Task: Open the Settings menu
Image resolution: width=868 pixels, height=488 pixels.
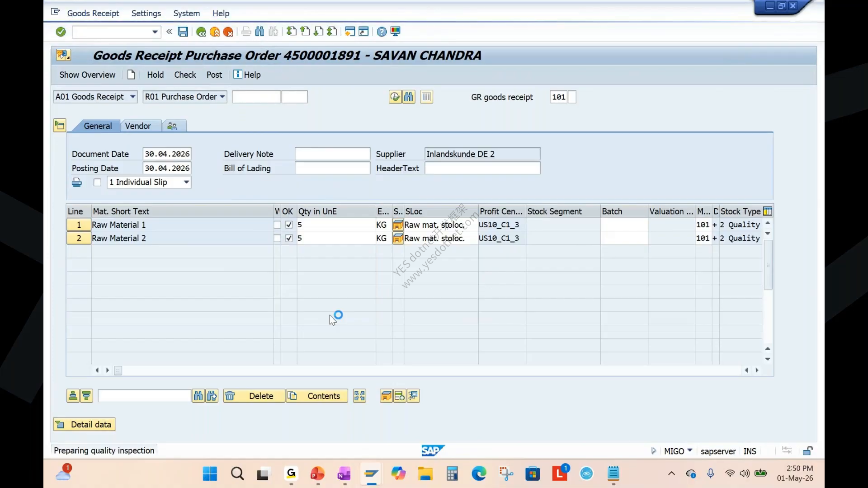Action: click(146, 14)
